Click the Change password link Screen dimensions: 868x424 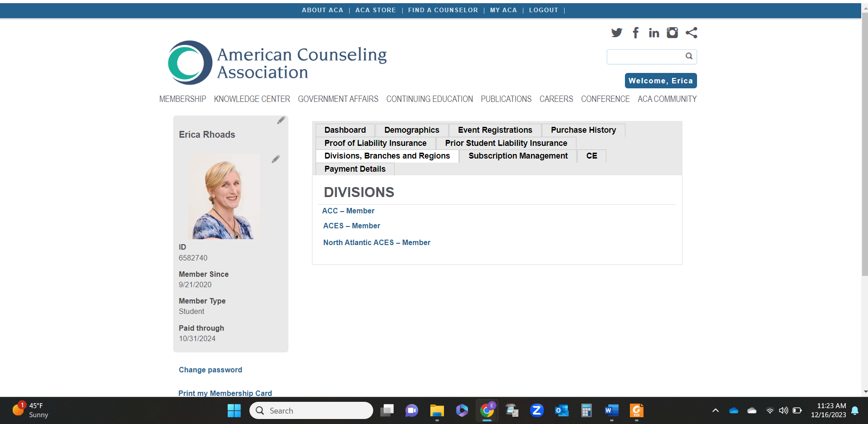(210, 370)
